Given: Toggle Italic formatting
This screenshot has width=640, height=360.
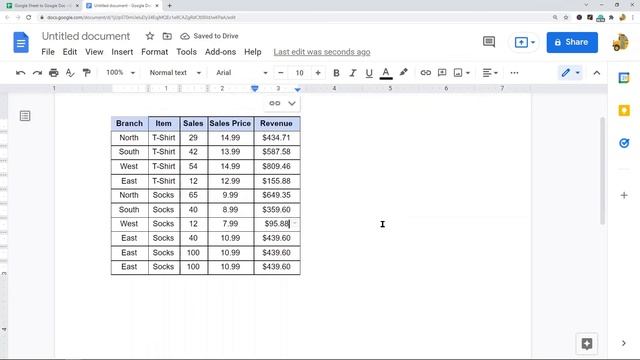Looking at the screenshot, I should tap(353, 73).
